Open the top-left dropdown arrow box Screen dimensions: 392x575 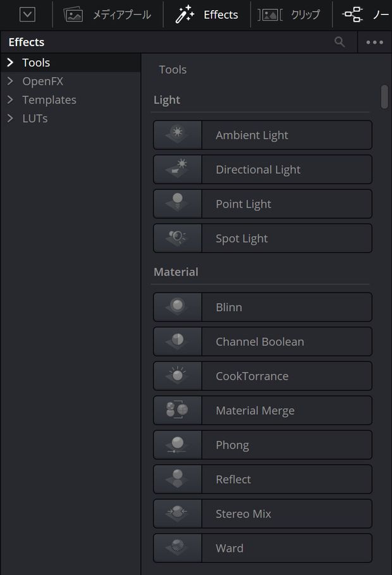27,15
